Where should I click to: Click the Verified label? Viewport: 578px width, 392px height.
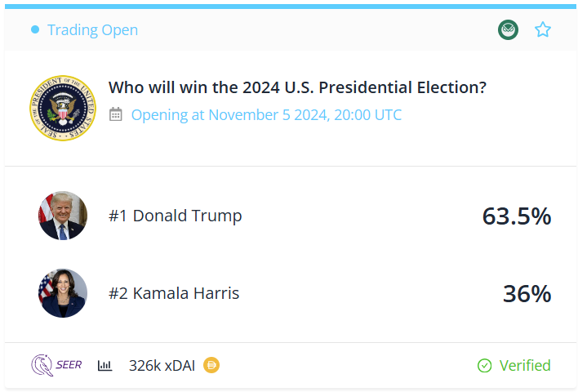pos(525,366)
